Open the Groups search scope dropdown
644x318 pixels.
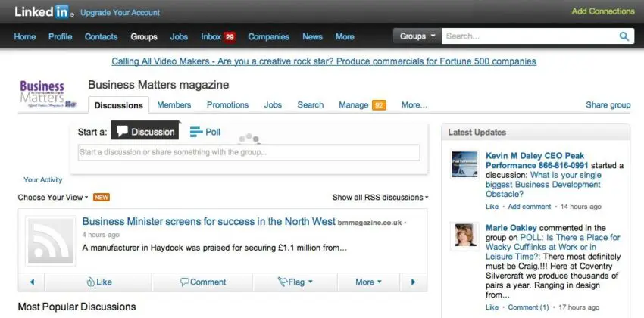[417, 36]
